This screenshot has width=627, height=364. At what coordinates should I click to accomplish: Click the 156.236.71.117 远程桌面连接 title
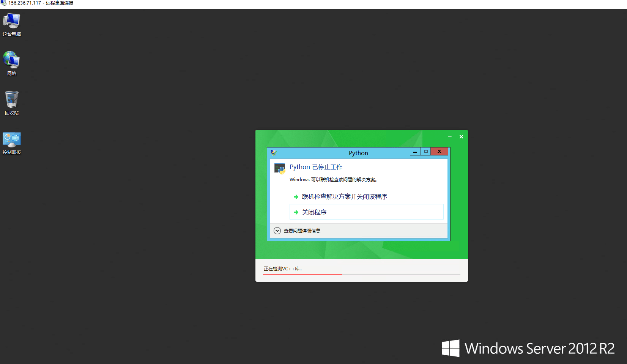coord(41,3)
